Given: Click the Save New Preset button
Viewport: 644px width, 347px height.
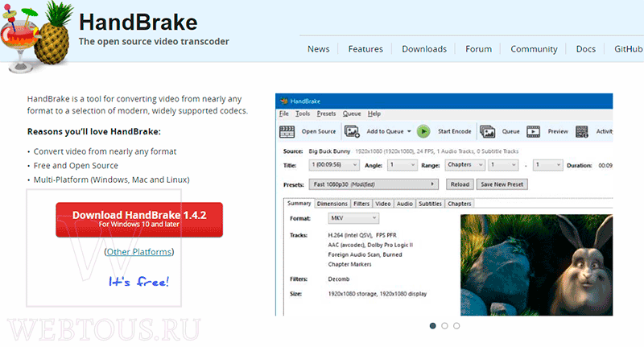Looking at the screenshot, I should 502,184.
